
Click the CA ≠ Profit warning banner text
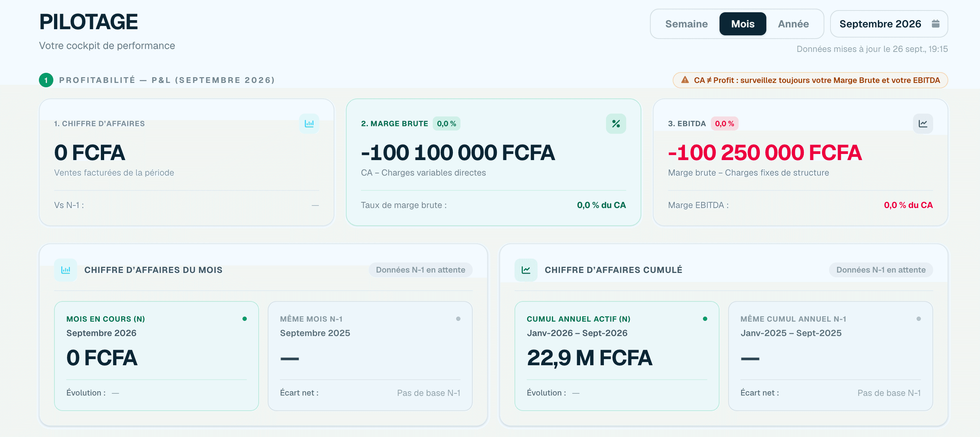point(817,80)
